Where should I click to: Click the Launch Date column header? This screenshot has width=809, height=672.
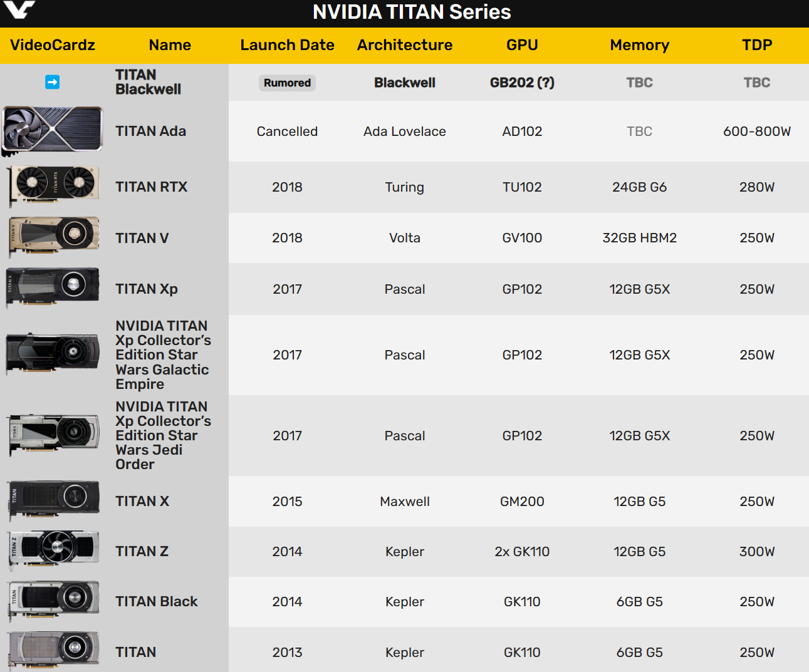[287, 45]
